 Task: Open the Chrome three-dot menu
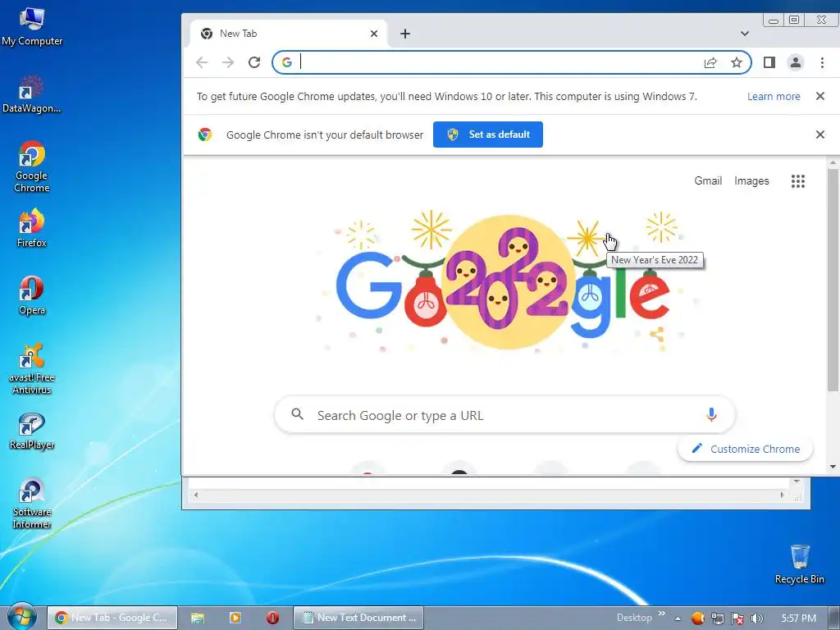tap(822, 62)
